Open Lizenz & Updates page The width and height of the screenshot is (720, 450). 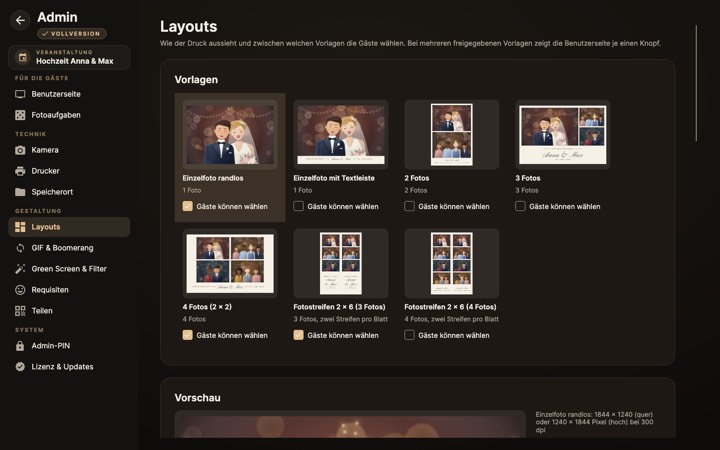click(69, 367)
